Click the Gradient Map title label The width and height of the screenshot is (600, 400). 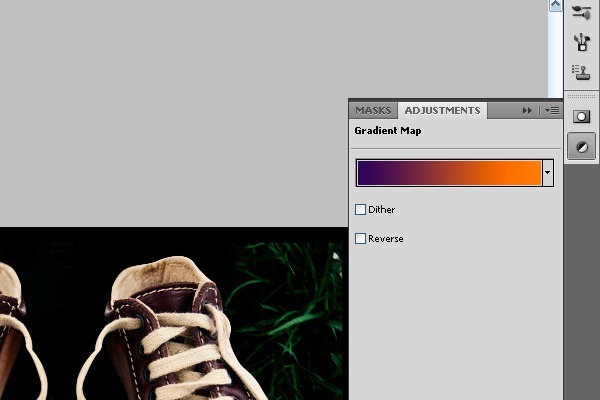[x=385, y=131]
